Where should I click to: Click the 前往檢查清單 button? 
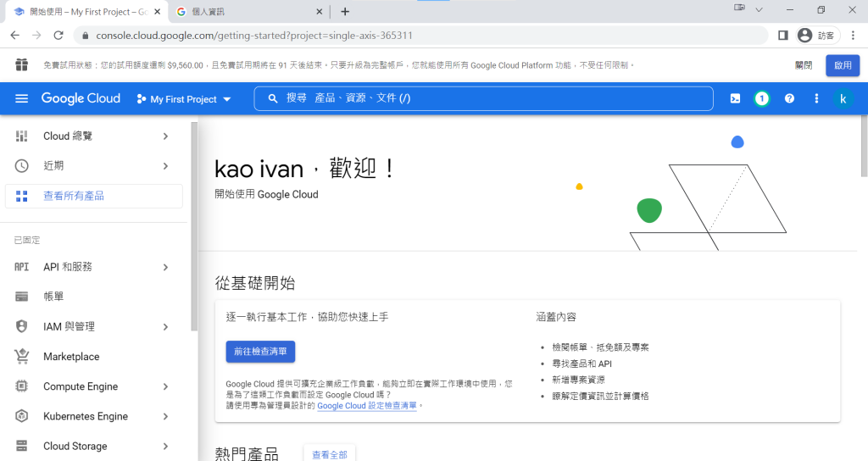(260, 352)
